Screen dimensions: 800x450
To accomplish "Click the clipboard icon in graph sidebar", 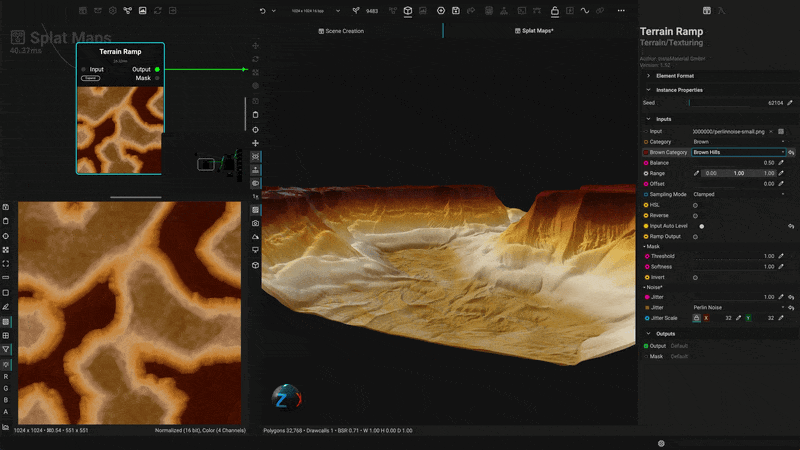I will (255, 115).
